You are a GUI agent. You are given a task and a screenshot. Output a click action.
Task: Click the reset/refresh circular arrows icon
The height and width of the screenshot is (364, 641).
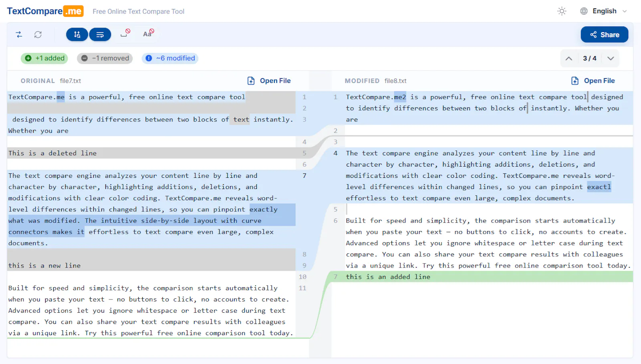coord(38,34)
